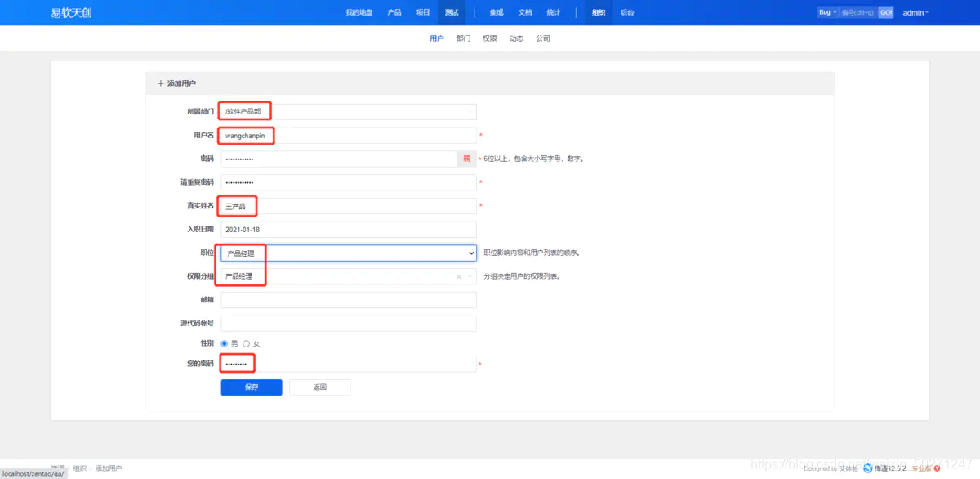Click 组织 in the breadcrumb

pyautogui.click(x=80, y=468)
